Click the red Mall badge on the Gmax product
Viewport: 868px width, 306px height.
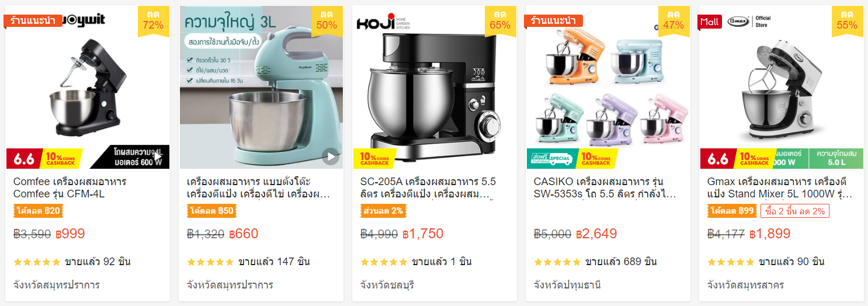point(710,22)
